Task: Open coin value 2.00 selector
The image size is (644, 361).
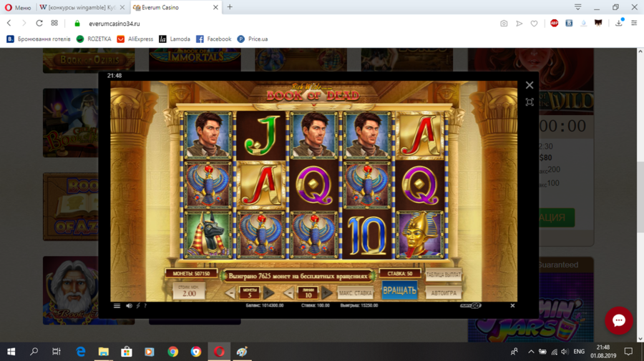Action: 189,291
